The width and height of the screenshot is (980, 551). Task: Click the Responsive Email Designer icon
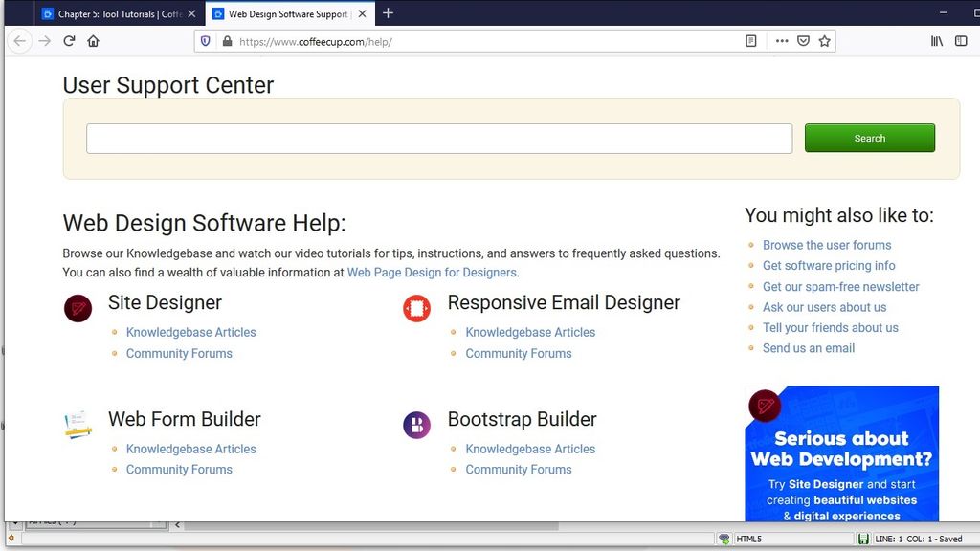point(416,308)
